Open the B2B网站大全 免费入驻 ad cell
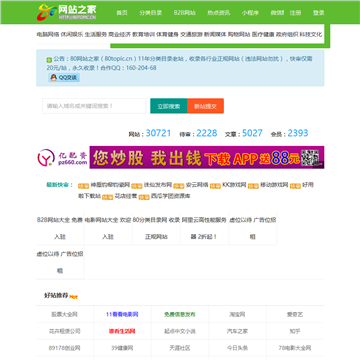Viewport: 360px width, 360px height. coord(60,228)
